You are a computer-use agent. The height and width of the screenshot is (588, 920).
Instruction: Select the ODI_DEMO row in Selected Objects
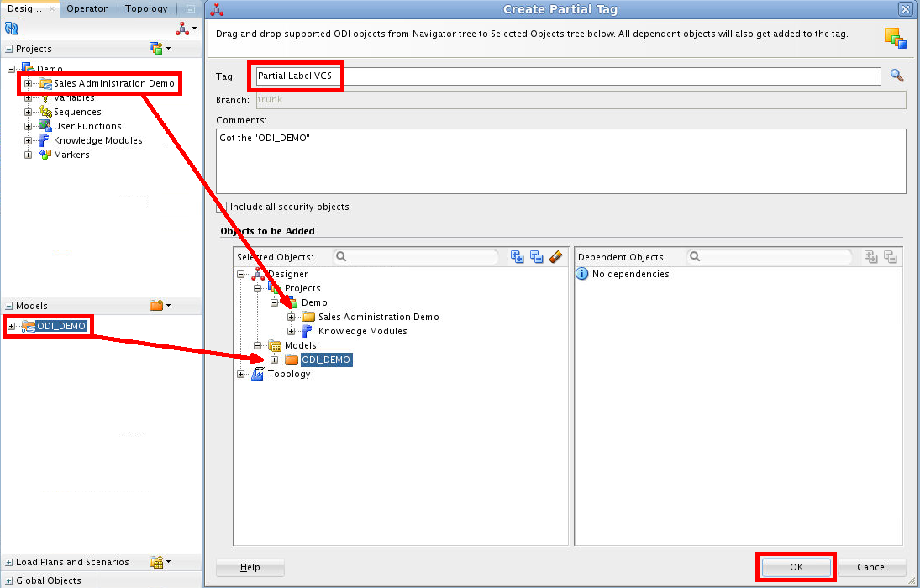(x=326, y=360)
